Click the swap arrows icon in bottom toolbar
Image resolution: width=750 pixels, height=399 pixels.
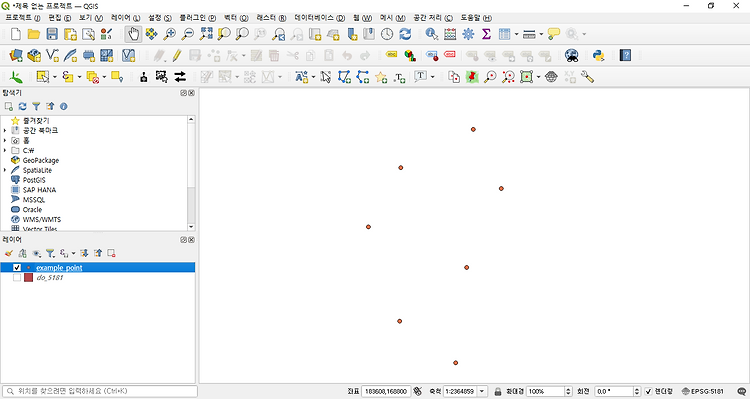coord(180,77)
